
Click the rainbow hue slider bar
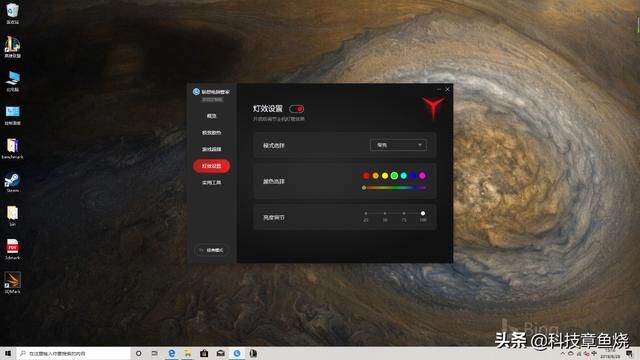(x=395, y=188)
